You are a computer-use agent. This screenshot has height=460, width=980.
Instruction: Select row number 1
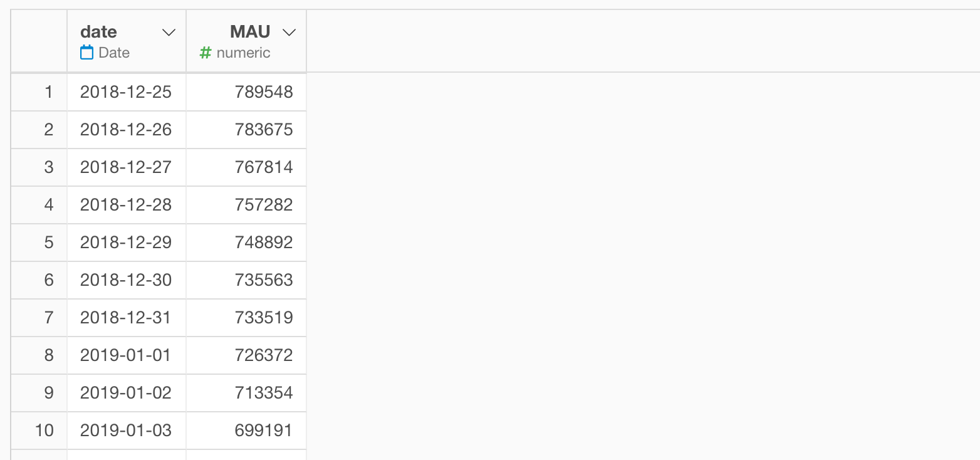click(39, 92)
